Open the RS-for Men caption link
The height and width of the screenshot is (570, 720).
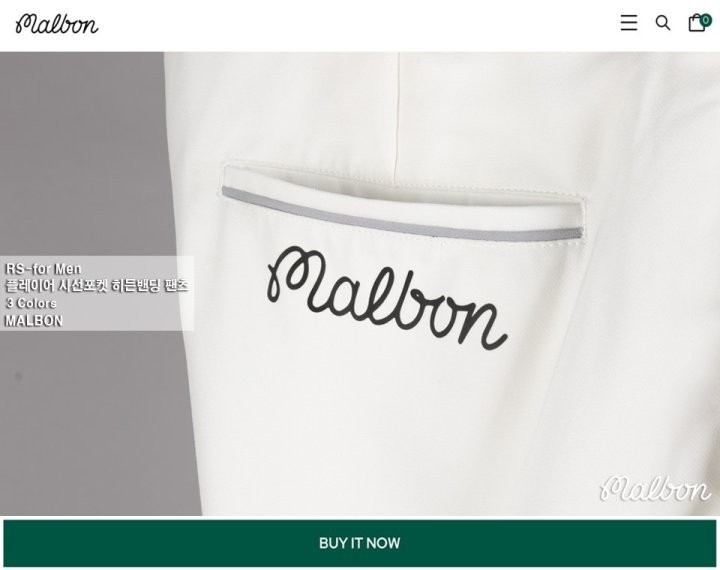[43, 269]
